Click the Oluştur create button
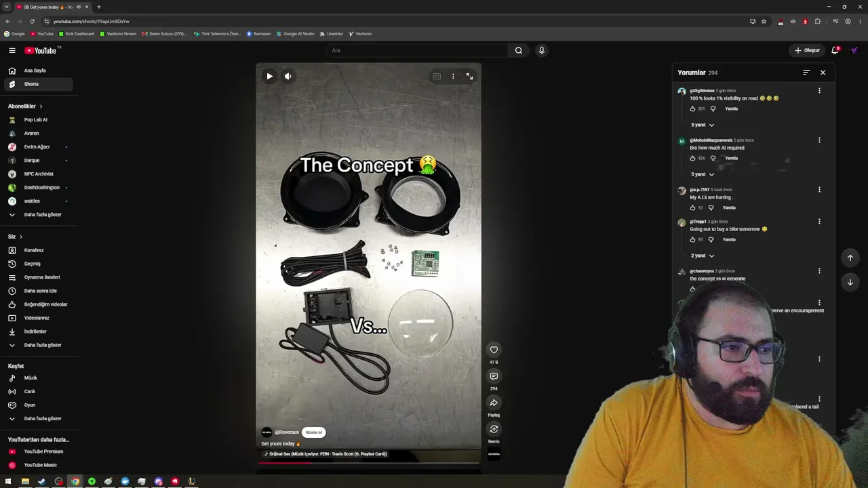 click(x=807, y=50)
